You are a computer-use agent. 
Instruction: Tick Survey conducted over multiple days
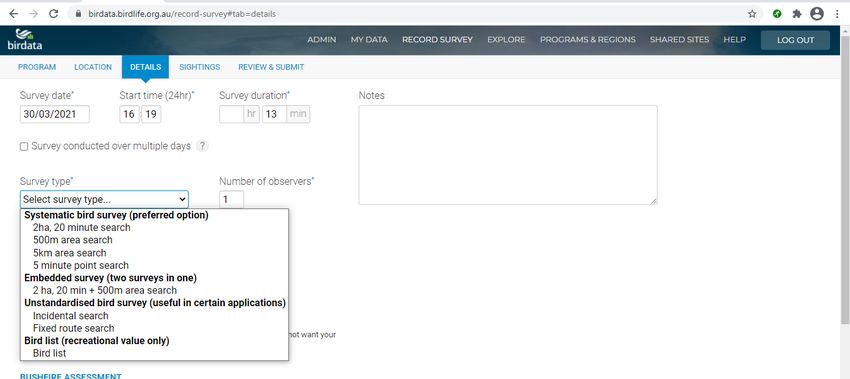click(24, 146)
